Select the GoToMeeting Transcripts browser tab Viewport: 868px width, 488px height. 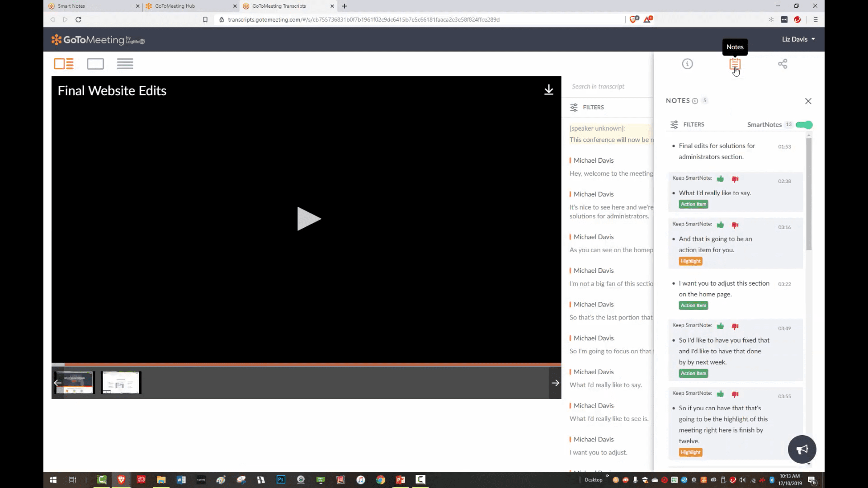[288, 6]
